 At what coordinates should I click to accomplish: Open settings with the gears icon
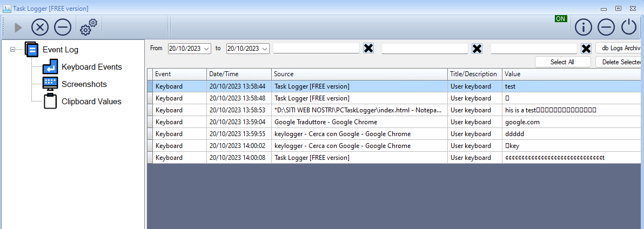click(88, 26)
